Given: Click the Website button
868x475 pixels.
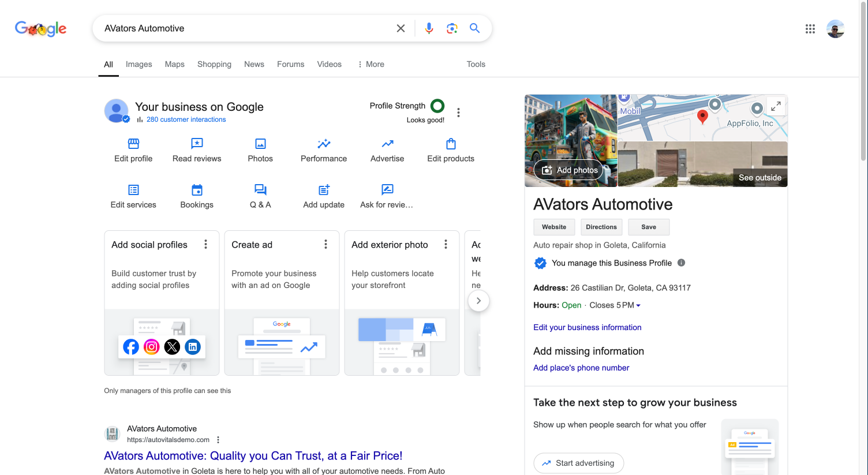Looking at the screenshot, I should click(x=554, y=227).
